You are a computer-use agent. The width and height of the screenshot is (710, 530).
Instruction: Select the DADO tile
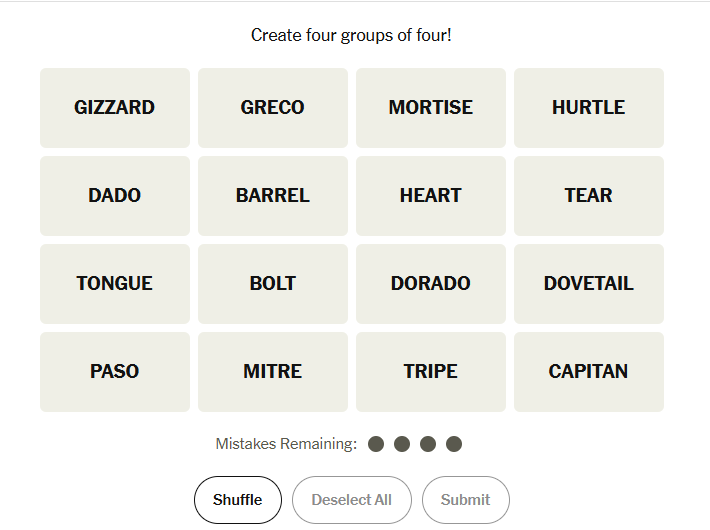click(x=115, y=196)
